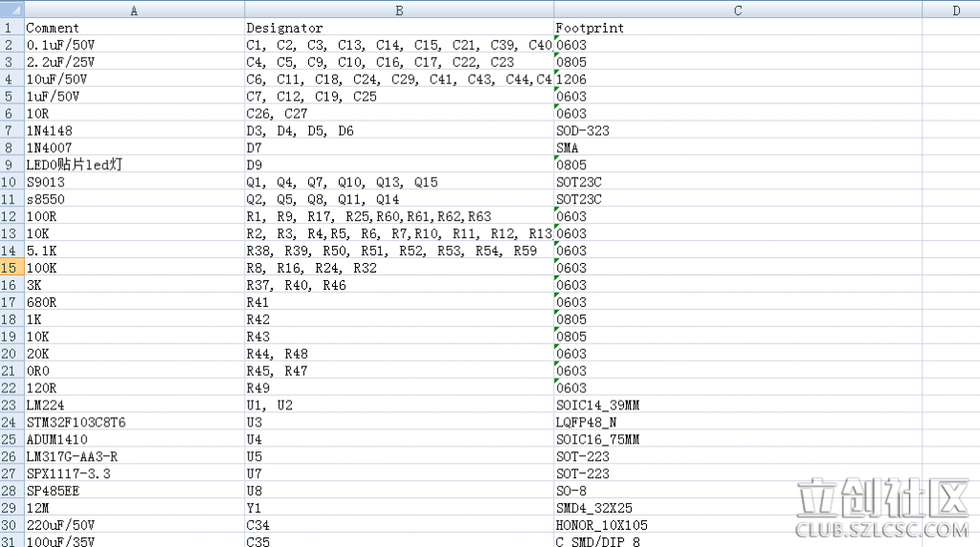Select the highlighted row 15 header
This screenshot has width=980, height=547.
coord(11,268)
